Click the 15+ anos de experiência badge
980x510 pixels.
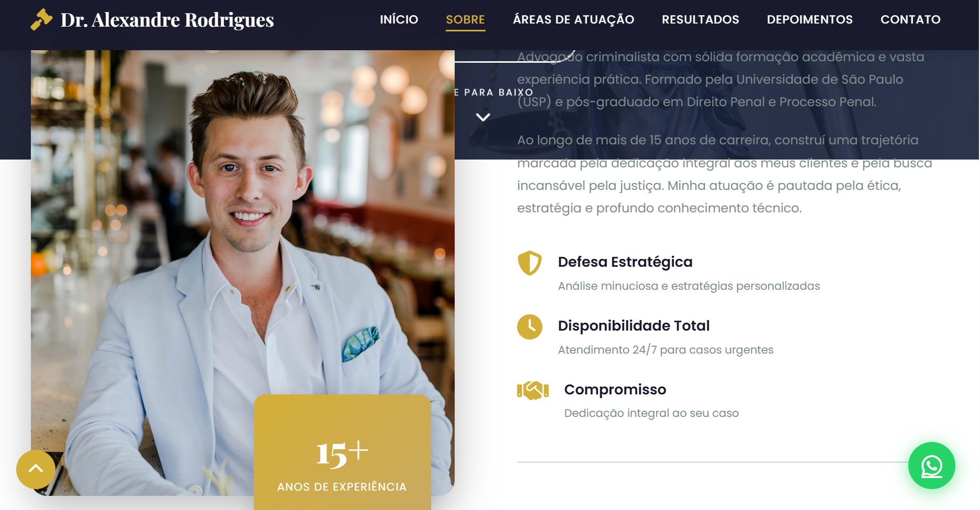coord(342,452)
